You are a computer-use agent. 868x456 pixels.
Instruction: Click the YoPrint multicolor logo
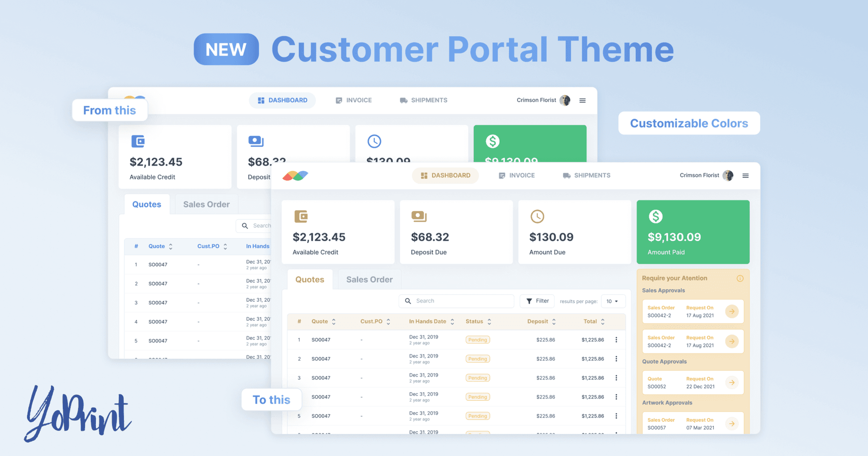click(x=295, y=176)
